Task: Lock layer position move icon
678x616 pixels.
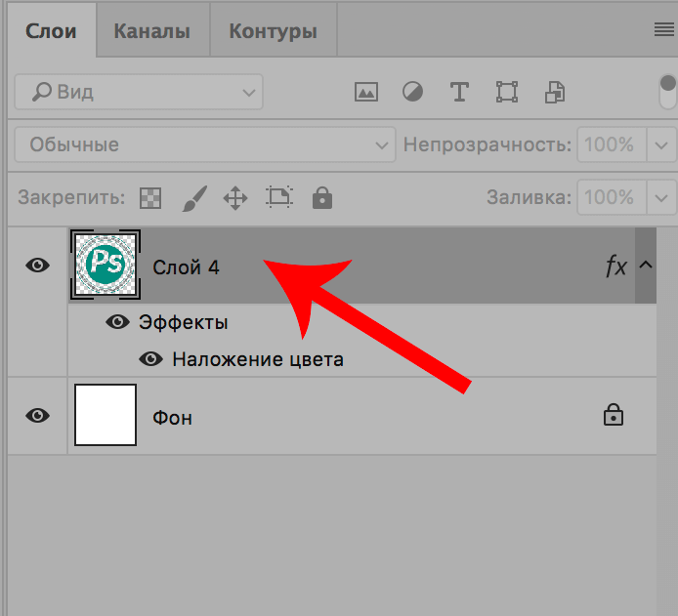Action: coord(235,198)
